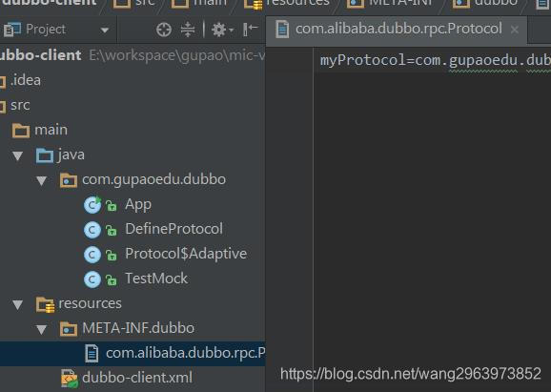Click the dubbo-client.xml file icon
The image size is (551, 392).
coord(70,379)
